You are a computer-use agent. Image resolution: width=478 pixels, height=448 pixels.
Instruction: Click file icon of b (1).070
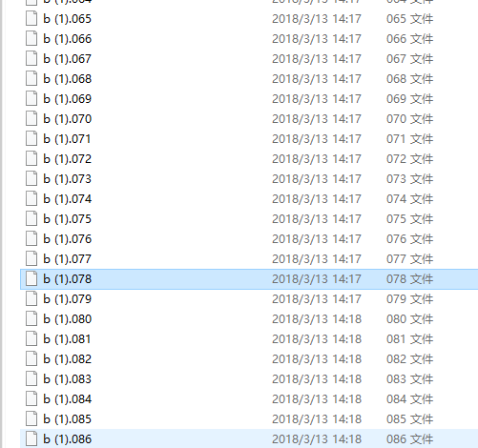pos(31,119)
